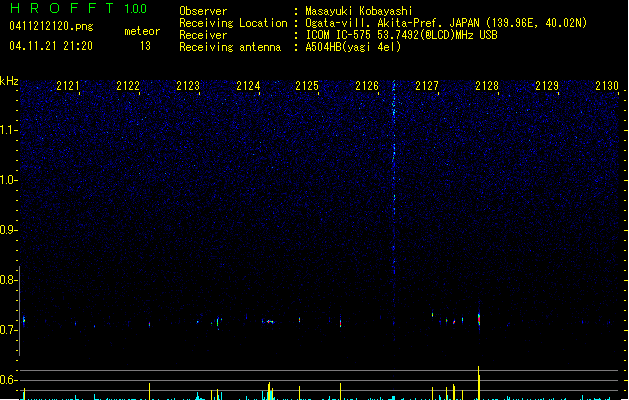Screen dimensions: 629x400
Task: Click the 2122 time marker
Action: [x=128, y=86]
